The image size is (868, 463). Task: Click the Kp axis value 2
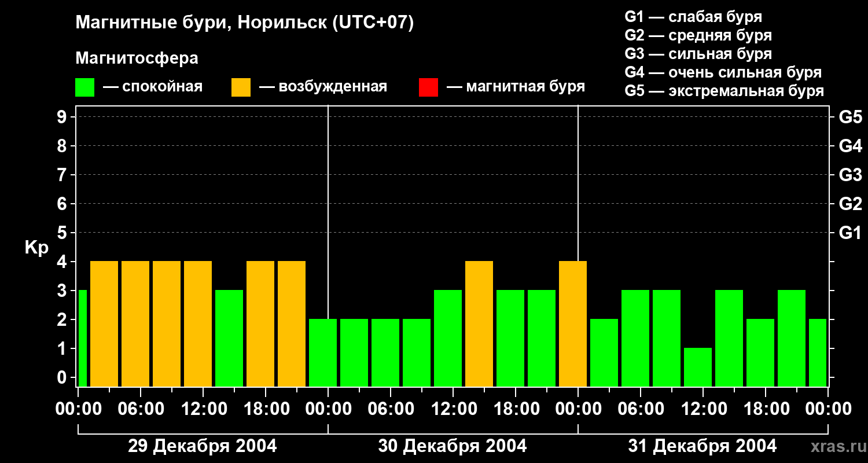tap(63, 319)
